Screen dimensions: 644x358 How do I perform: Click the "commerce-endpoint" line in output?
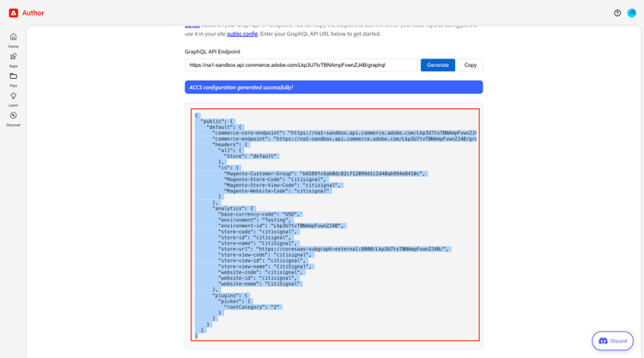[344, 139]
